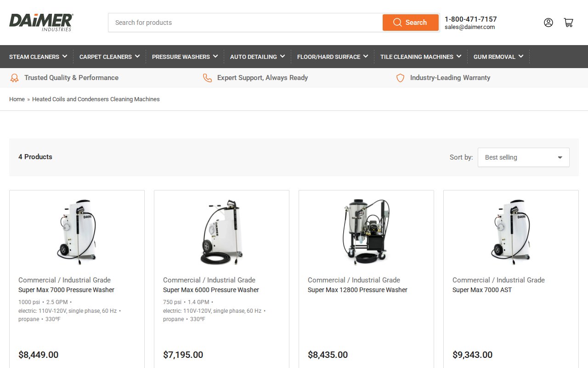Image resolution: width=588 pixels, height=368 pixels.
Task: Click the Trusted Quality ribbon badge icon
Action: pos(15,78)
